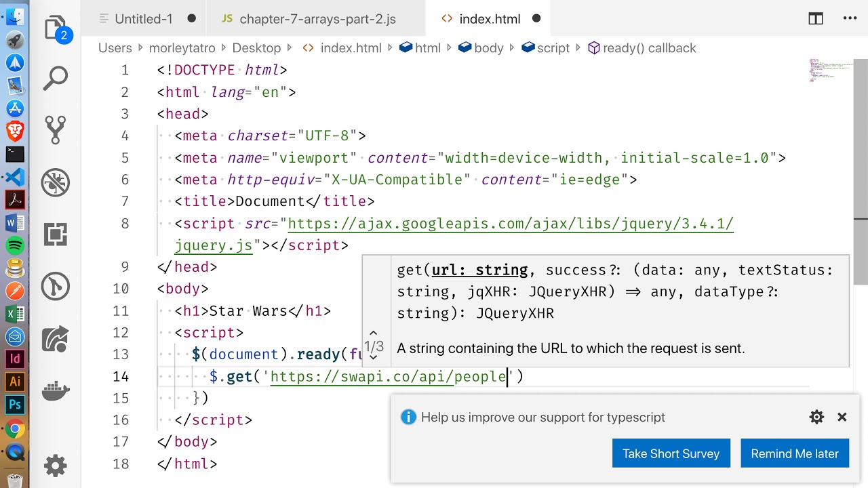Open the Search view in activity bar
This screenshot has height=488, width=868.
coord(56,79)
